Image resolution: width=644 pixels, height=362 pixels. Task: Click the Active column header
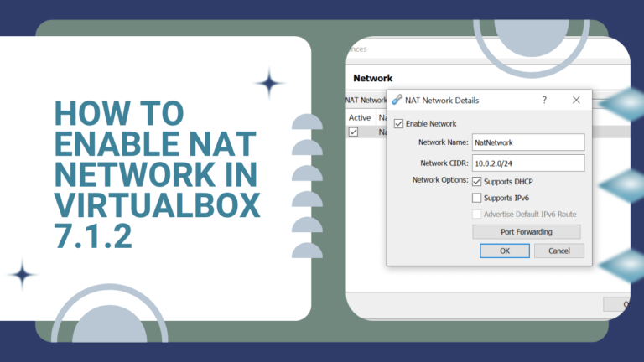pos(360,118)
